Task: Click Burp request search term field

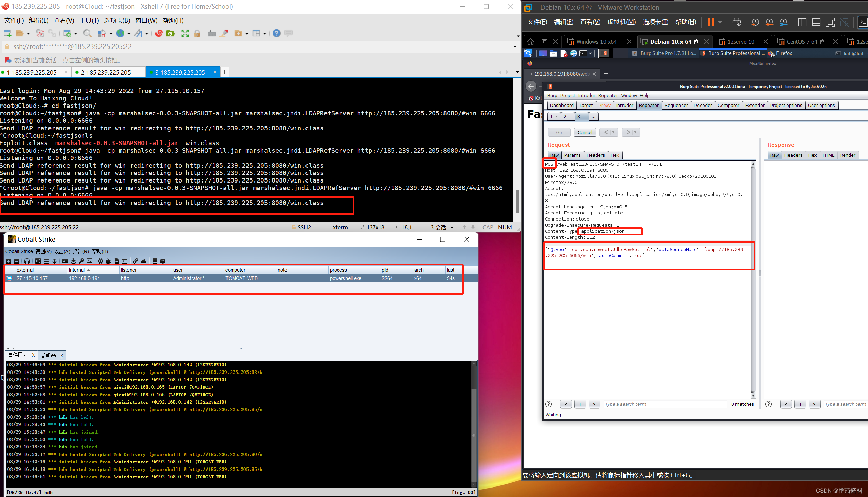Action: 665,404
